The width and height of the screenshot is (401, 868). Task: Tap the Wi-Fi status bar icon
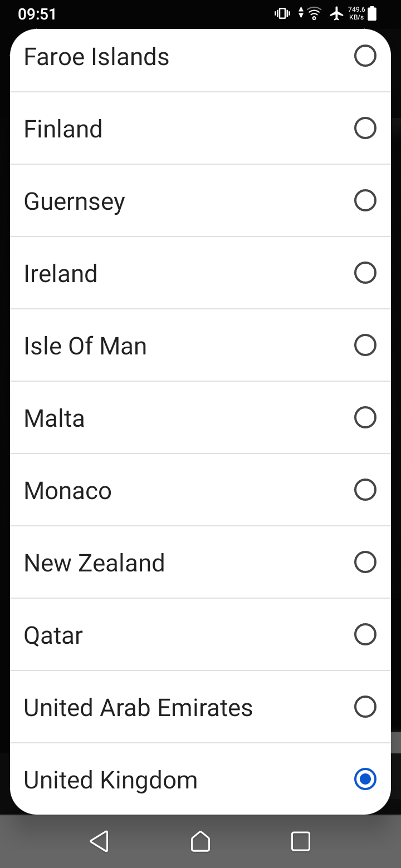click(x=315, y=13)
